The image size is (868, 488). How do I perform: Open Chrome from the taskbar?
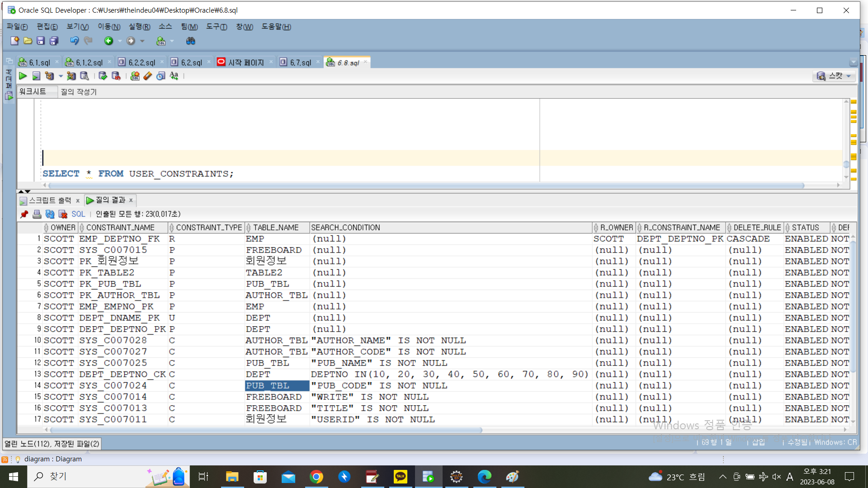(x=316, y=477)
